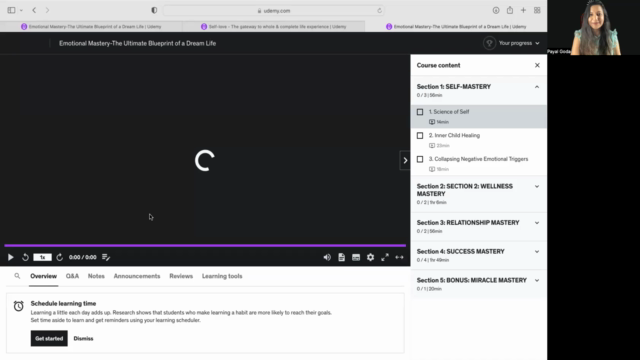640x360 pixels.
Task: Switch to the Notes tab
Action: click(x=96, y=276)
